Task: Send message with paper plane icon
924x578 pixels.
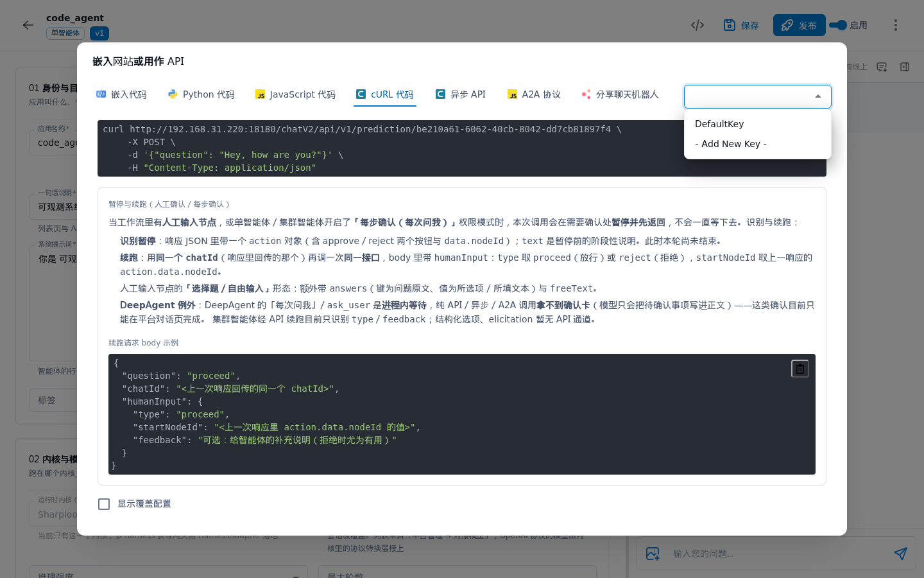Action: [901, 554]
